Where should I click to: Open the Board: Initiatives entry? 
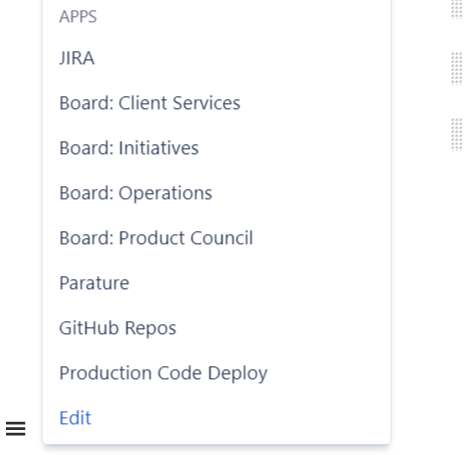[129, 148]
